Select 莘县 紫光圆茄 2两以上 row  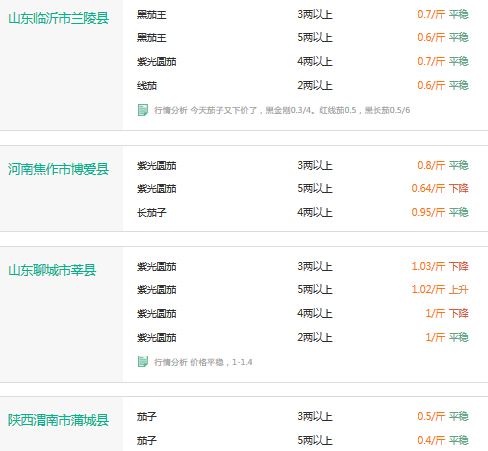[303, 337]
